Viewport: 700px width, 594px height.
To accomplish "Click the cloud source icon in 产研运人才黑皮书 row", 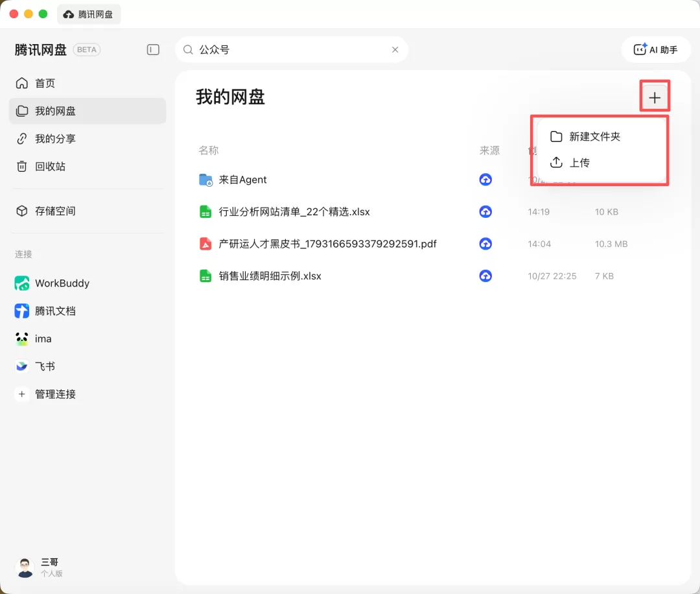I will pyautogui.click(x=485, y=244).
